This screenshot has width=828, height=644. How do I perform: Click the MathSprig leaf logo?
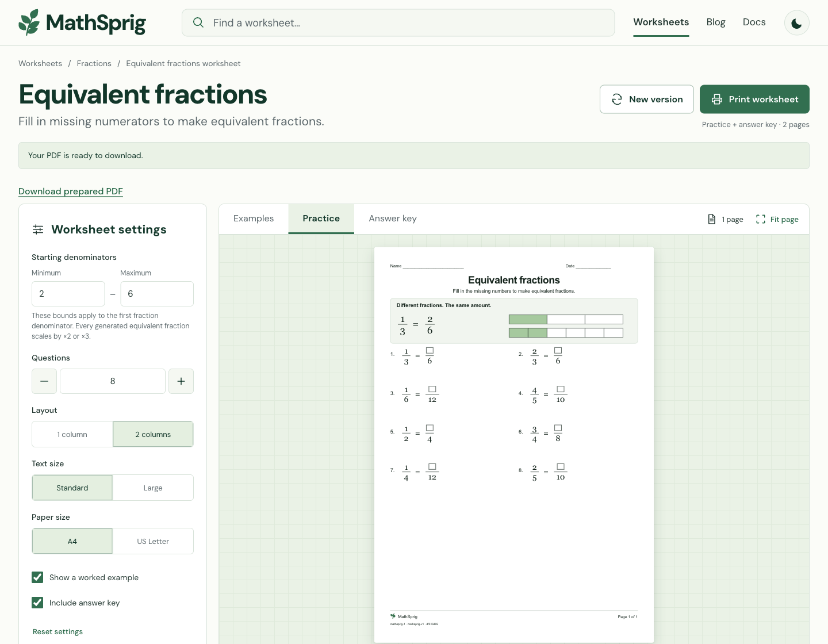[x=29, y=22]
